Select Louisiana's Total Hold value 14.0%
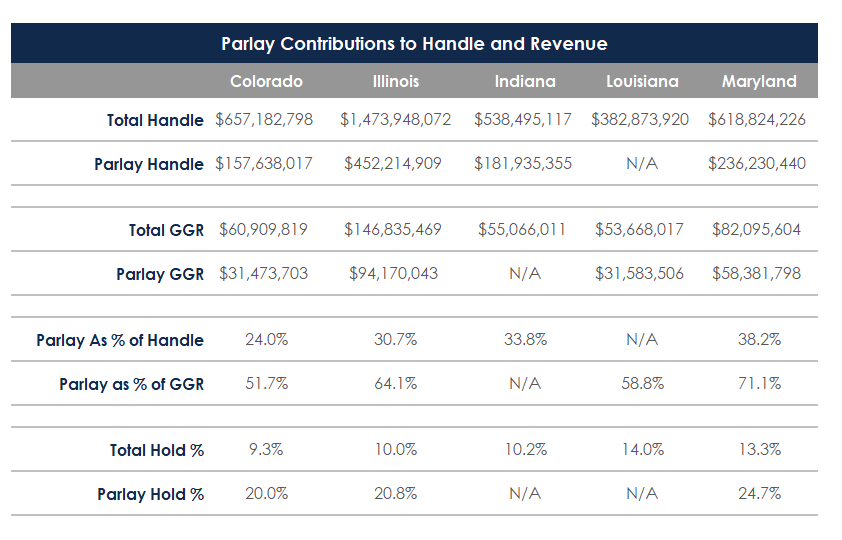 (642, 450)
